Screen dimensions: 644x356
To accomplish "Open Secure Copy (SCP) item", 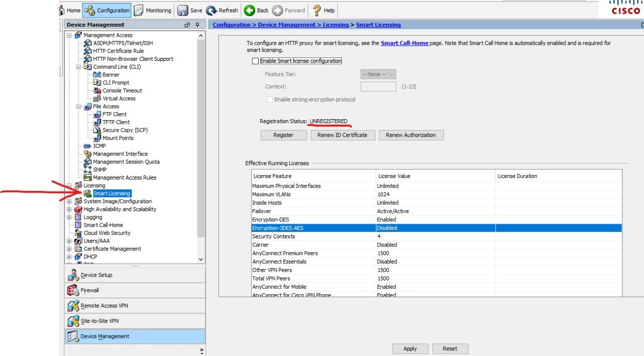I will (125, 130).
